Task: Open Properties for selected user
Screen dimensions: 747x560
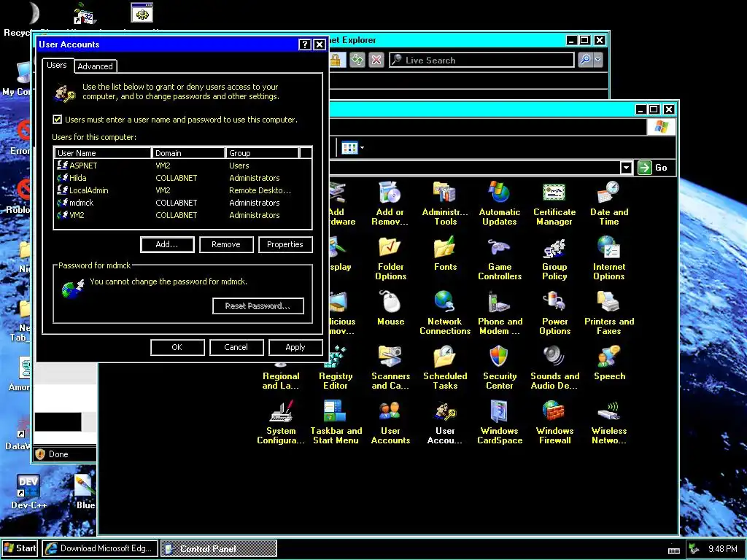Action: click(285, 244)
